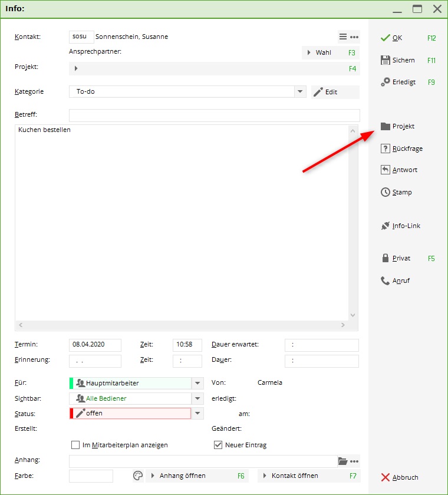Open the Für Hauptmitarbeiter dropdown arrow
The width and height of the screenshot is (448, 495).
click(198, 383)
